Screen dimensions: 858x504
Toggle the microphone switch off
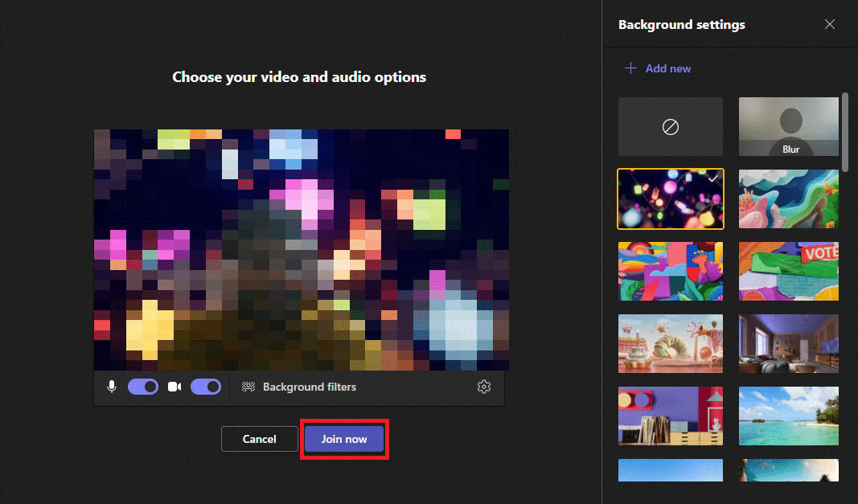pyautogui.click(x=143, y=387)
